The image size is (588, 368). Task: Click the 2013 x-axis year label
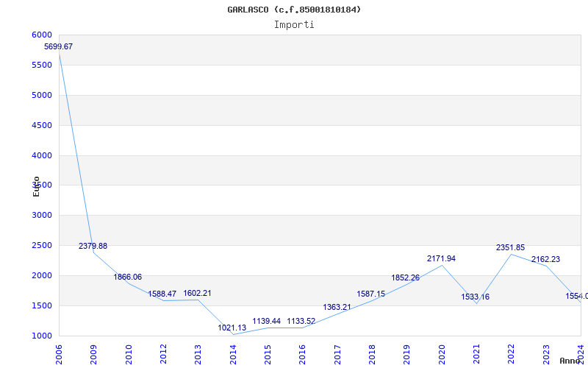[198, 355]
